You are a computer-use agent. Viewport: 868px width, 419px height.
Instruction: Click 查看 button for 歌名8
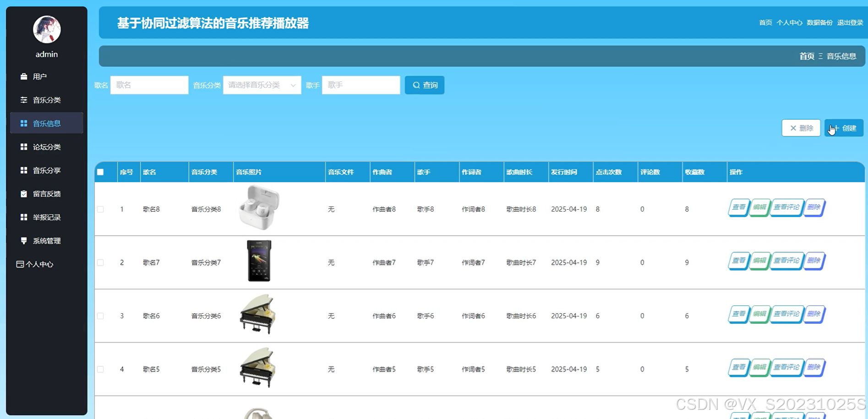pos(739,207)
